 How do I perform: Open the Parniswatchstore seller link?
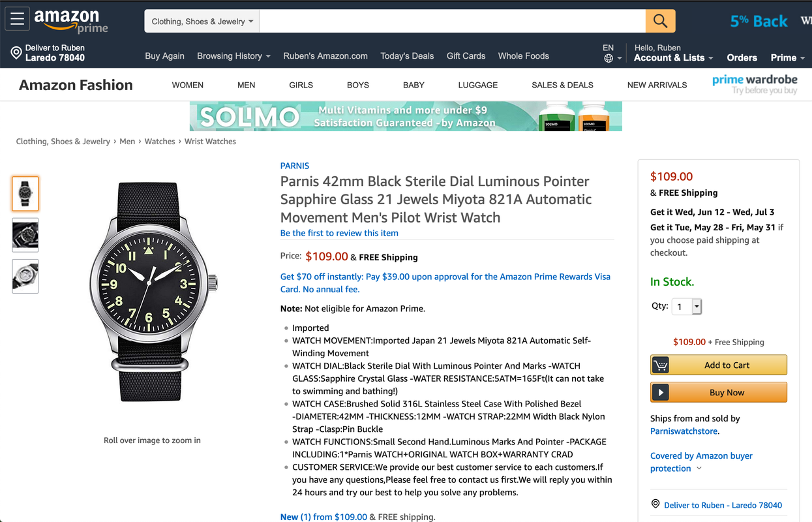coord(684,431)
